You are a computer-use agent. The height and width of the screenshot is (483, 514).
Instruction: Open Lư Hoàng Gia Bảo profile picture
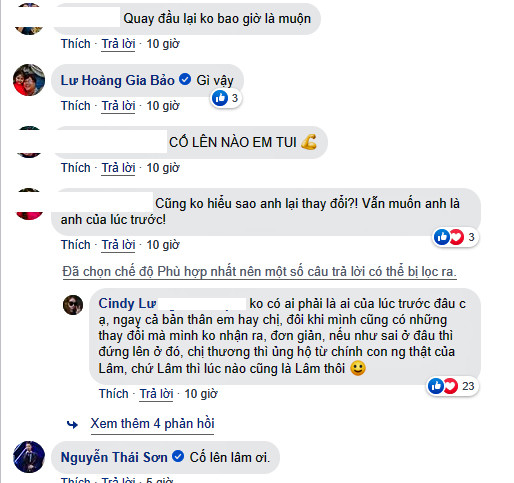(29, 80)
